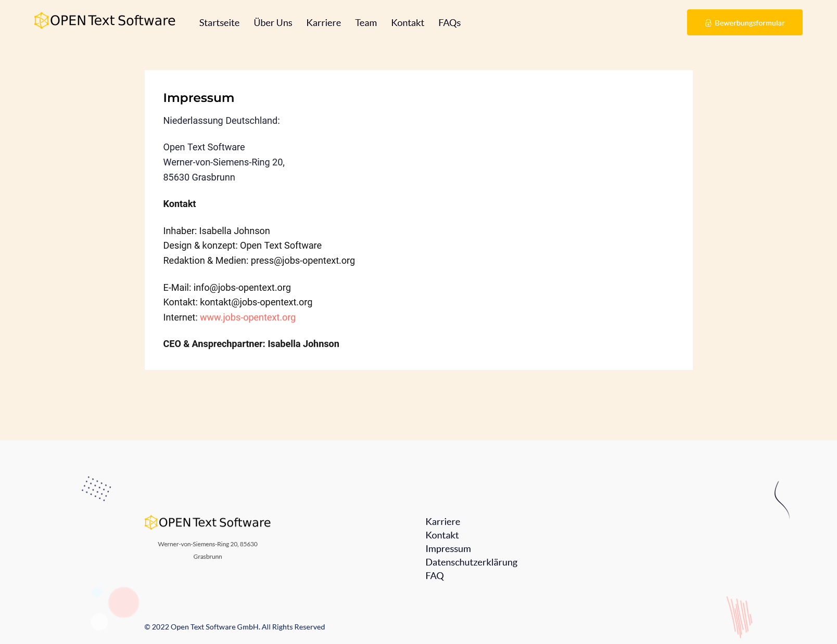Viewport: 837px width, 644px height.
Task: Click the 'Werner-von-Siemens-Ring 20,' address line in Impressum
Action: pyautogui.click(x=224, y=162)
